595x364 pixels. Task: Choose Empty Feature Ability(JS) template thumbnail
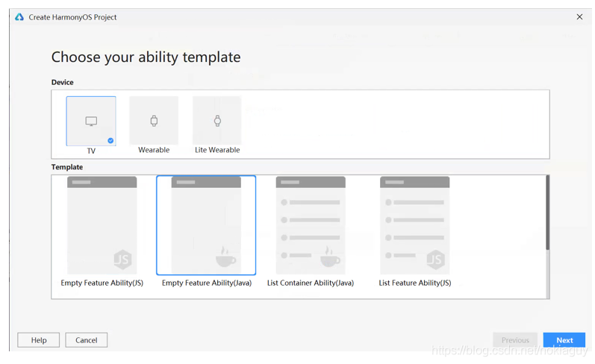(102, 225)
